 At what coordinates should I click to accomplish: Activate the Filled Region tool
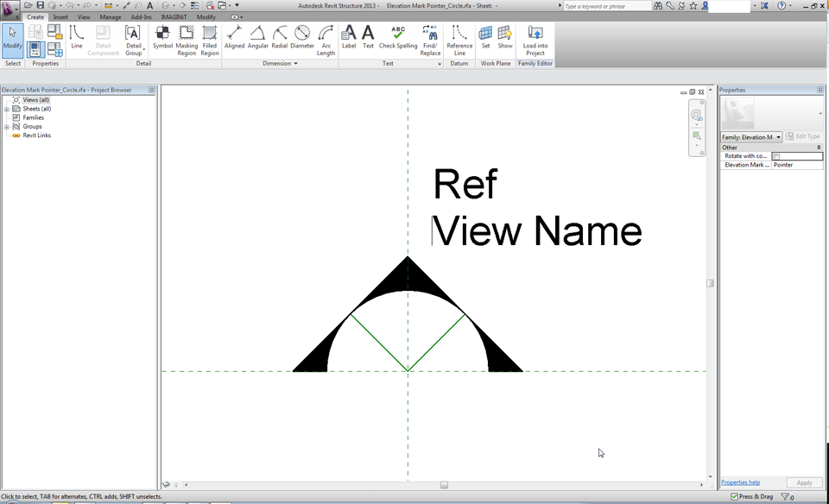click(210, 38)
